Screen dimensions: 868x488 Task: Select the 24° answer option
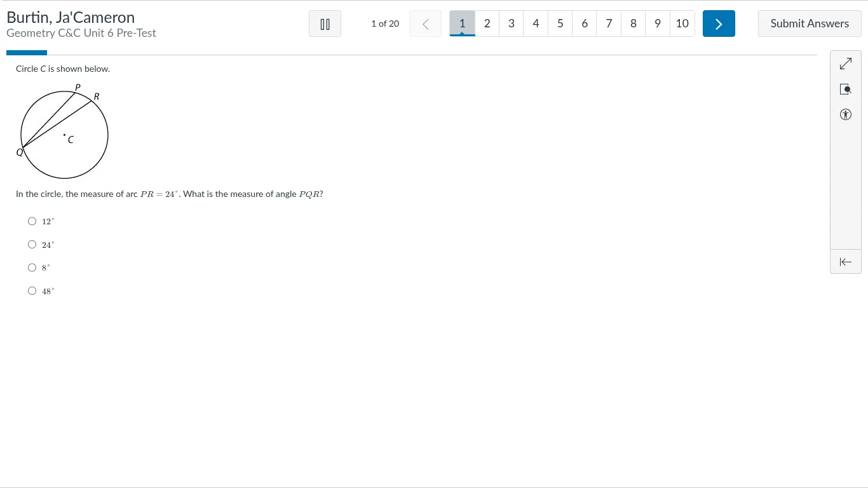pyautogui.click(x=32, y=245)
